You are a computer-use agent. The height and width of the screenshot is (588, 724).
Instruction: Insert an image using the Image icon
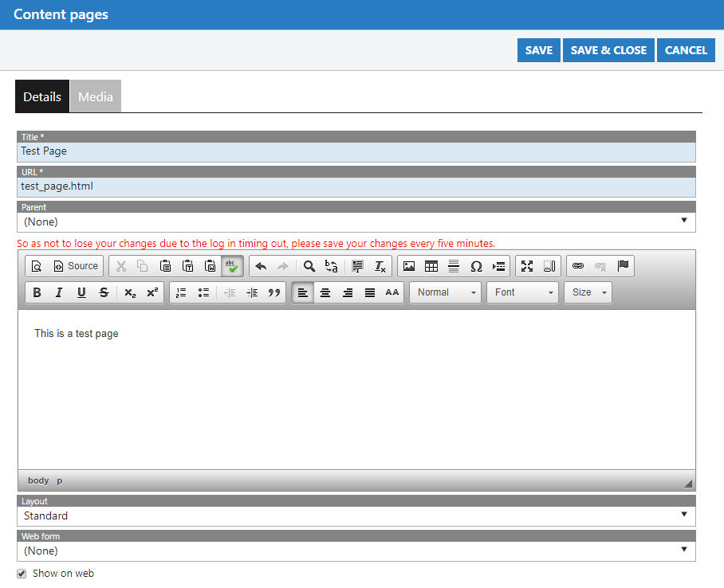[x=408, y=266]
